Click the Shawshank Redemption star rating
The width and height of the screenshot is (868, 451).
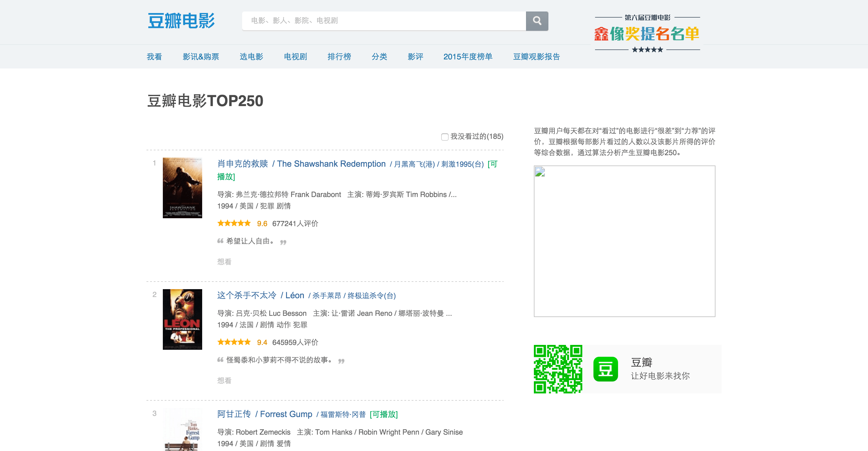234,223
